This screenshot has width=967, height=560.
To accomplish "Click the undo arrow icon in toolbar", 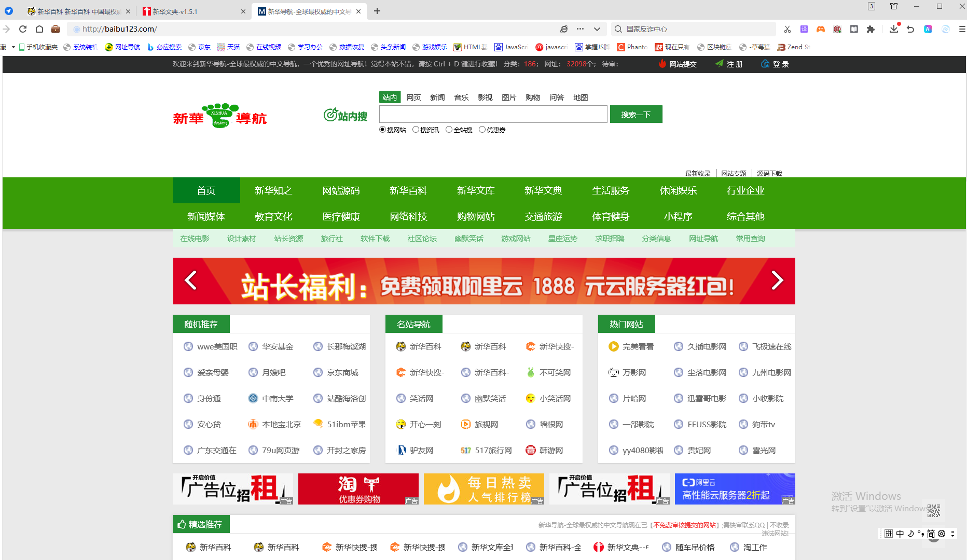I will click(x=910, y=29).
